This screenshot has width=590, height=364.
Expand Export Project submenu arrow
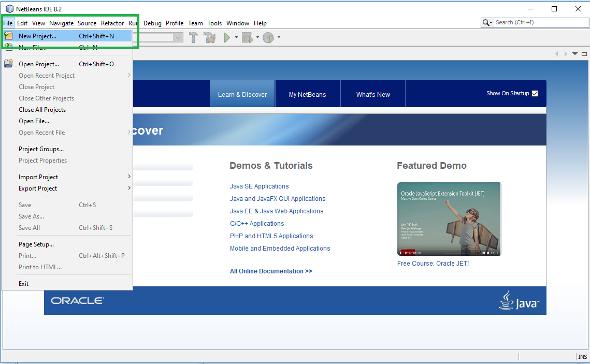(x=129, y=187)
